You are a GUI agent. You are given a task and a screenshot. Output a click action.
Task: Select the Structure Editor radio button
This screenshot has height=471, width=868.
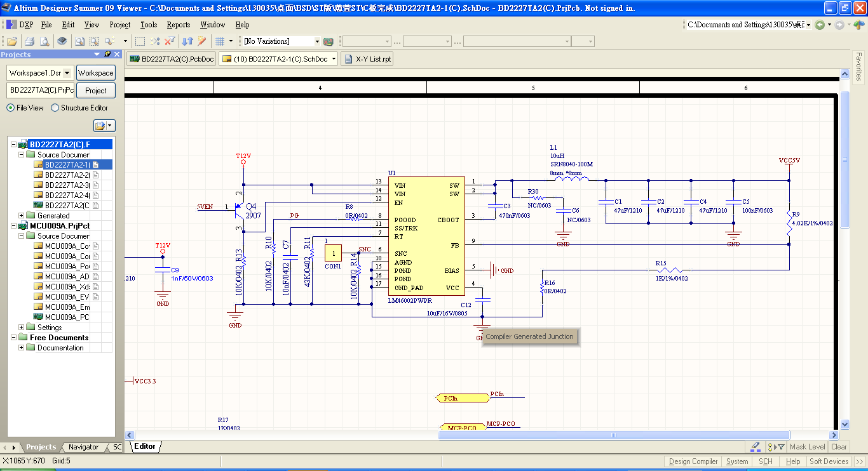(55, 108)
